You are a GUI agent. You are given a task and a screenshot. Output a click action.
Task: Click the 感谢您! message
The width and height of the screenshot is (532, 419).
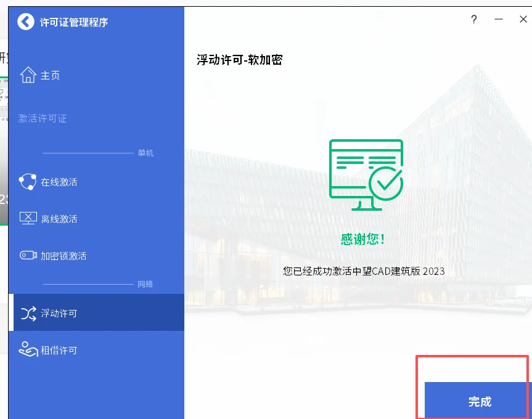[x=362, y=239]
